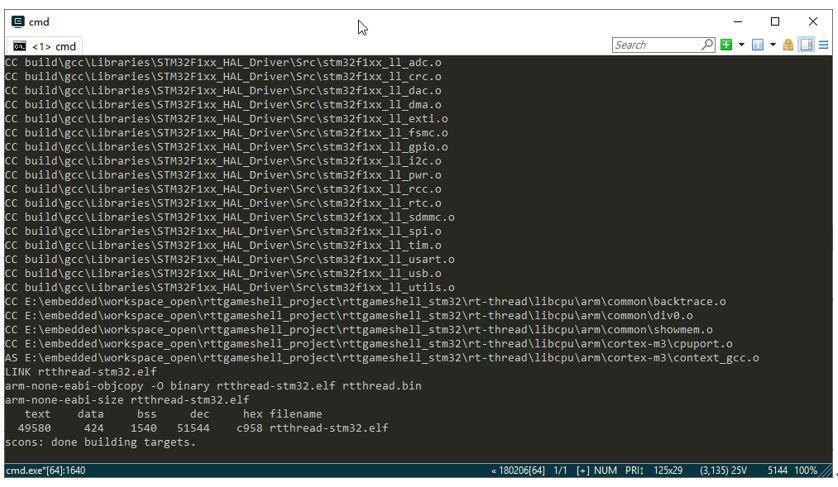Close the cmd window
The width and height of the screenshot is (838, 487).
click(813, 21)
